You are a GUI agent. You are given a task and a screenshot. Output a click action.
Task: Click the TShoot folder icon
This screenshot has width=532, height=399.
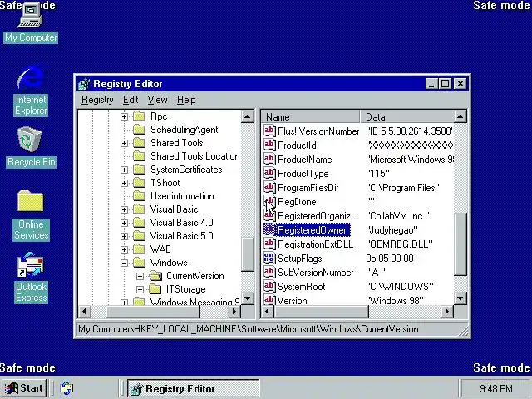pyautogui.click(x=139, y=183)
